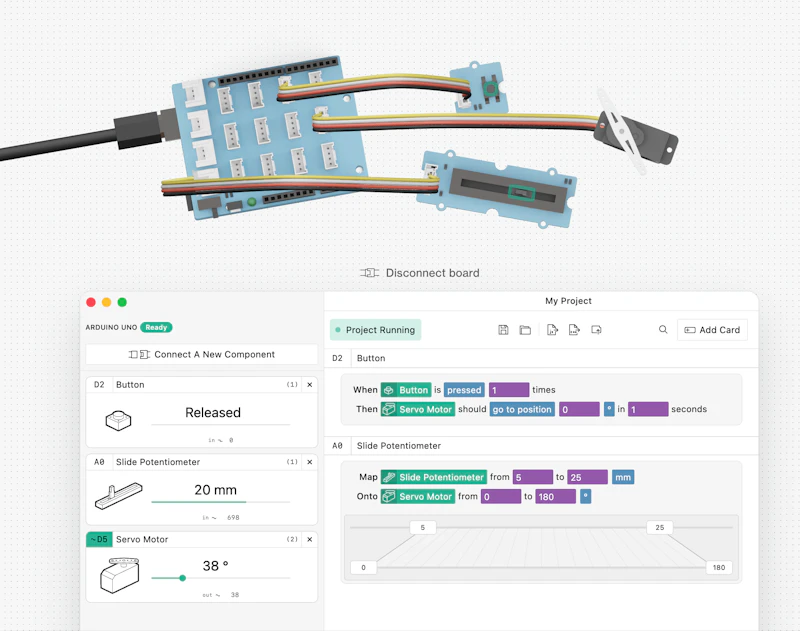Image resolution: width=800 pixels, height=631 pixels.
Task: Click the 180 handle on the mapping graph
Action: (x=719, y=567)
